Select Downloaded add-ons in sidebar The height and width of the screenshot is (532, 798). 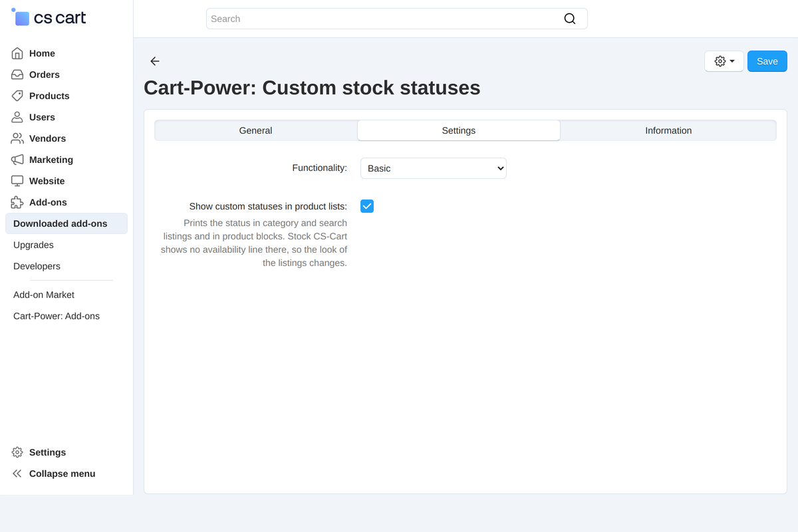tap(66, 223)
